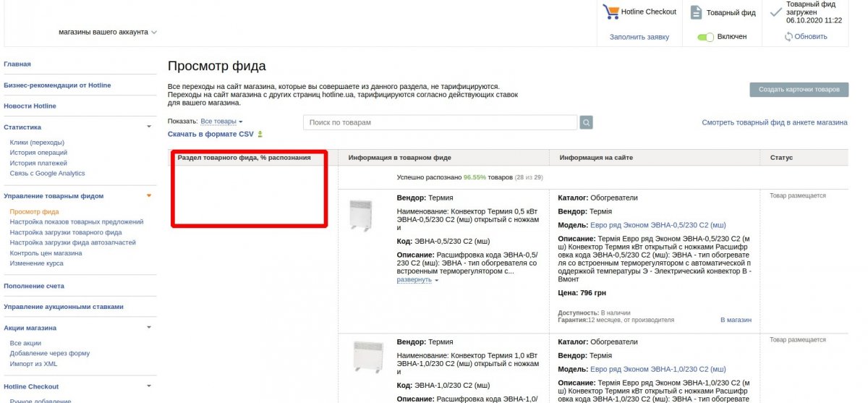The height and width of the screenshot is (403, 868).
Task: Click Hotline Checkout header label
Action: [650, 12]
